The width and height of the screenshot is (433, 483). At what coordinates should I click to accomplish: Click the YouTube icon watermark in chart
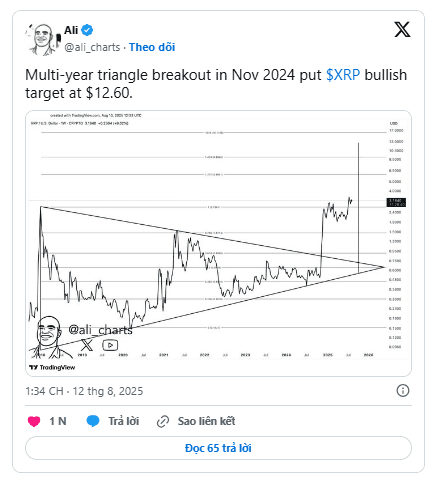tap(110, 345)
